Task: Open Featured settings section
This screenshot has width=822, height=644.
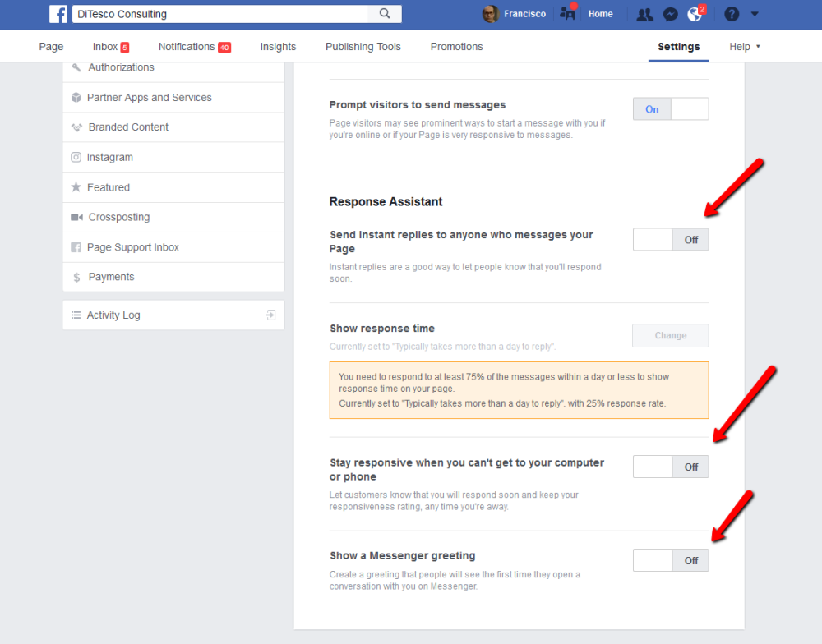Action: tap(173, 187)
